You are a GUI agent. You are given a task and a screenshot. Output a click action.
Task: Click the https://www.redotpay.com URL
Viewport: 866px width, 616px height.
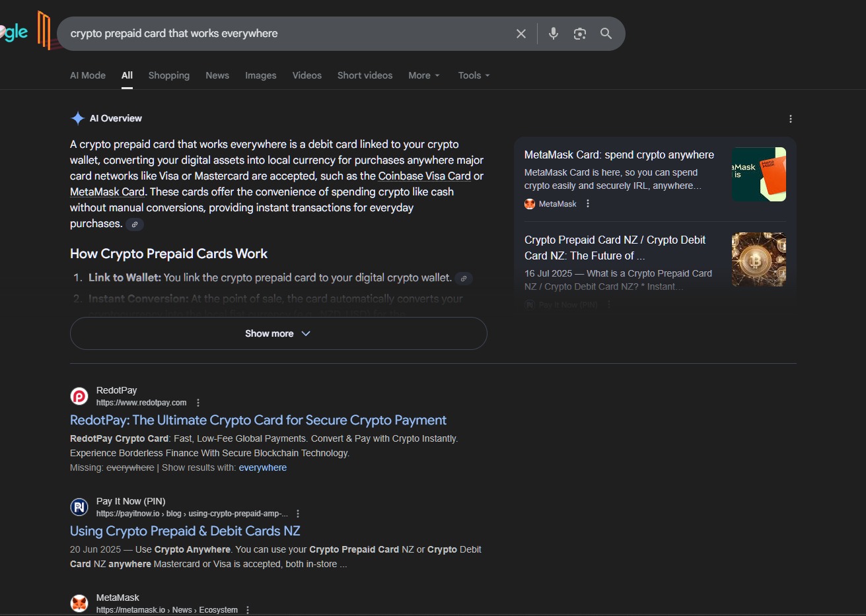pos(141,403)
